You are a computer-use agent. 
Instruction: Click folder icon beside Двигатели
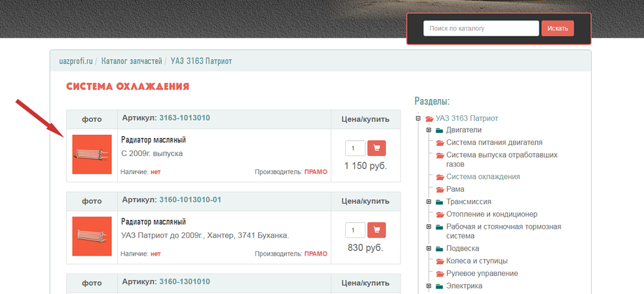tap(440, 130)
